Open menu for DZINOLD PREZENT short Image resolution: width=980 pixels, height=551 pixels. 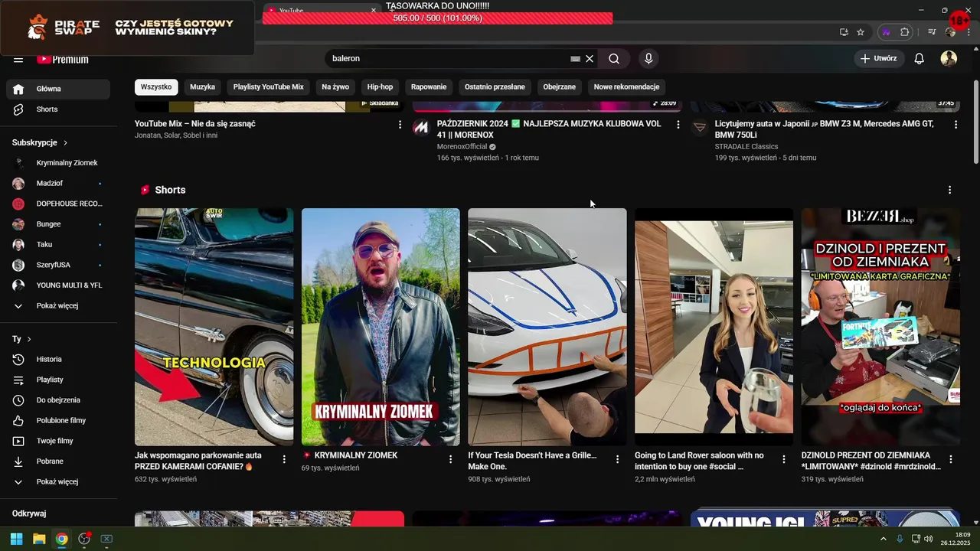951,459
